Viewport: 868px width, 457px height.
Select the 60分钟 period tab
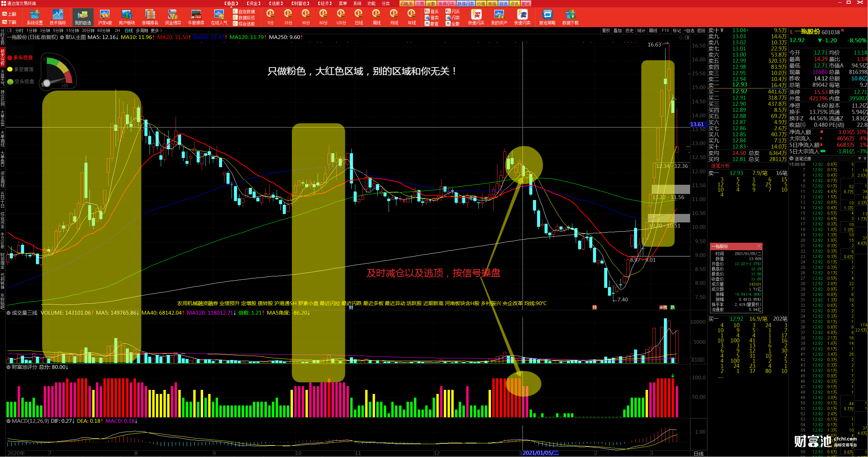(104, 31)
